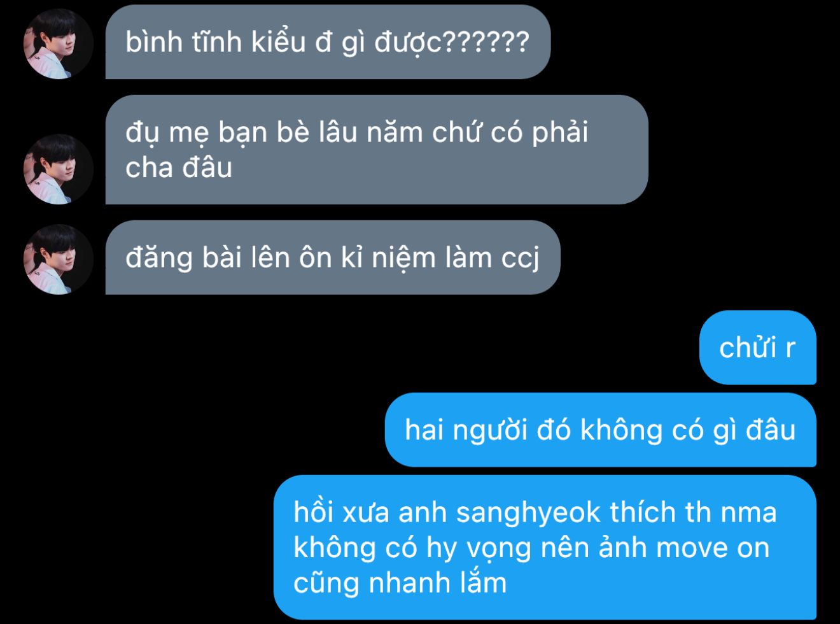Tap the profile picture next to 'đụ mẹ bạn bè' message
The height and width of the screenshot is (624, 840).
point(59,169)
